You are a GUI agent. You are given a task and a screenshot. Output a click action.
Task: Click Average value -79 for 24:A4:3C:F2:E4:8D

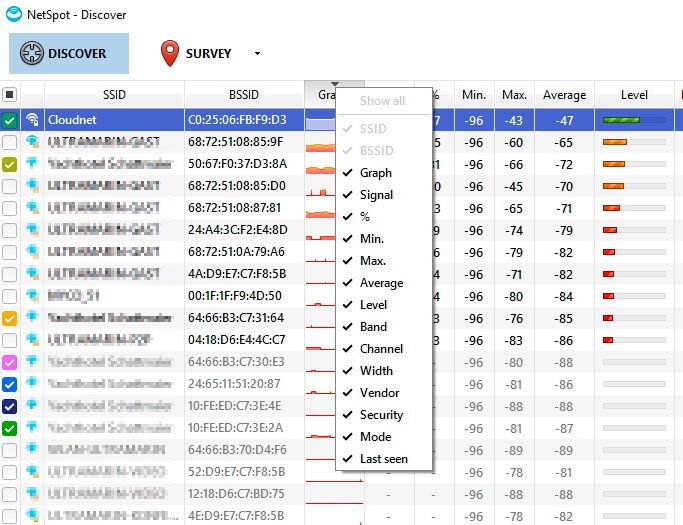[x=565, y=230]
